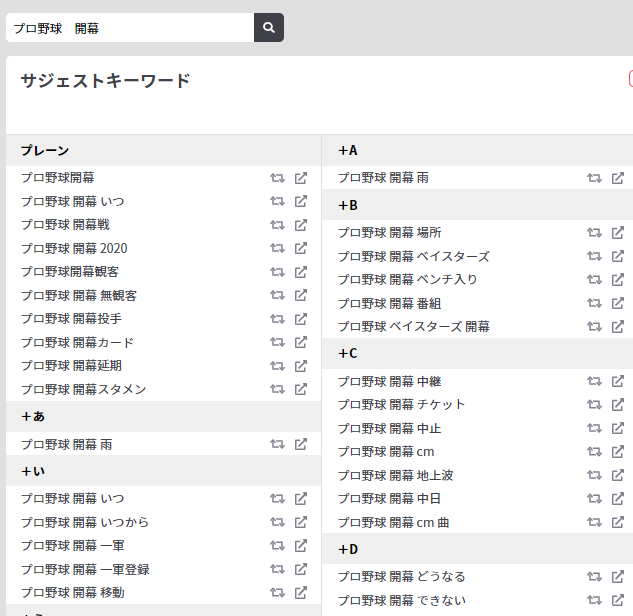Click re-search icon for プロ野球開幕
Image resolution: width=633 pixels, height=616 pixels.
tap(277, 178)
